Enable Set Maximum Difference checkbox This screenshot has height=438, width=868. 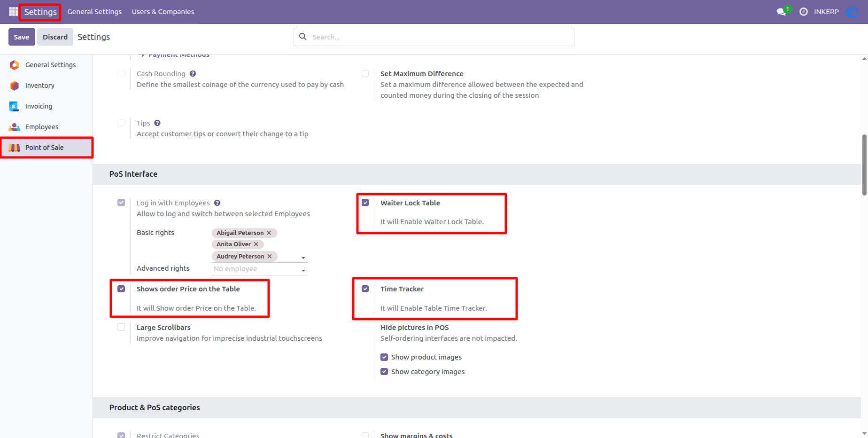tap(365, 74)
